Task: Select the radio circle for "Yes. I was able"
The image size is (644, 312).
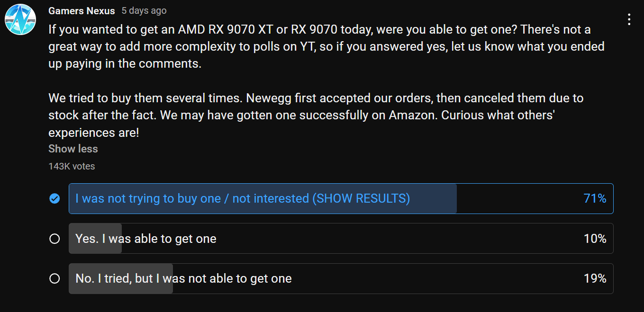Action: pos(54,239)
